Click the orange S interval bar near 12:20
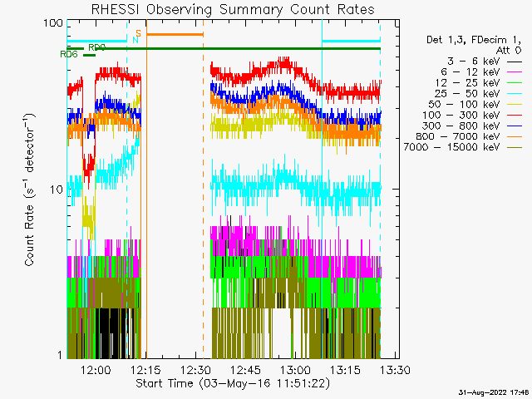The image size is (532, 399). pos(175,34)
